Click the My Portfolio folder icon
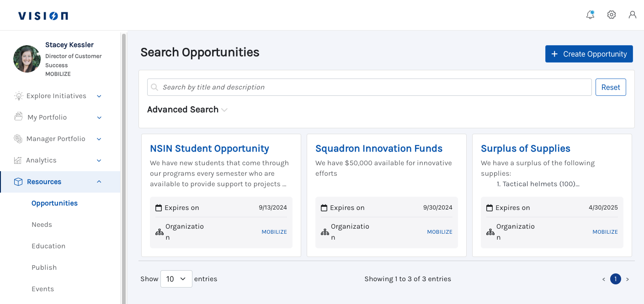Screen dimensions: 644x304 click(x=18, y=117)
